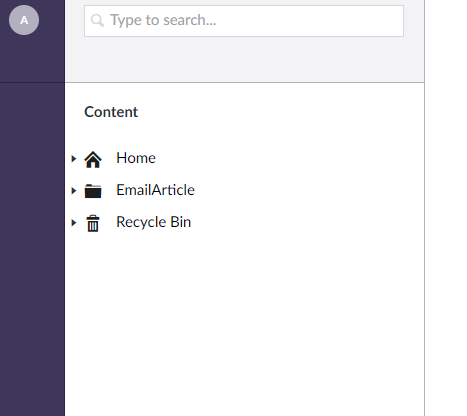
Task: Open the Home content node label
Action: (136, 158)
